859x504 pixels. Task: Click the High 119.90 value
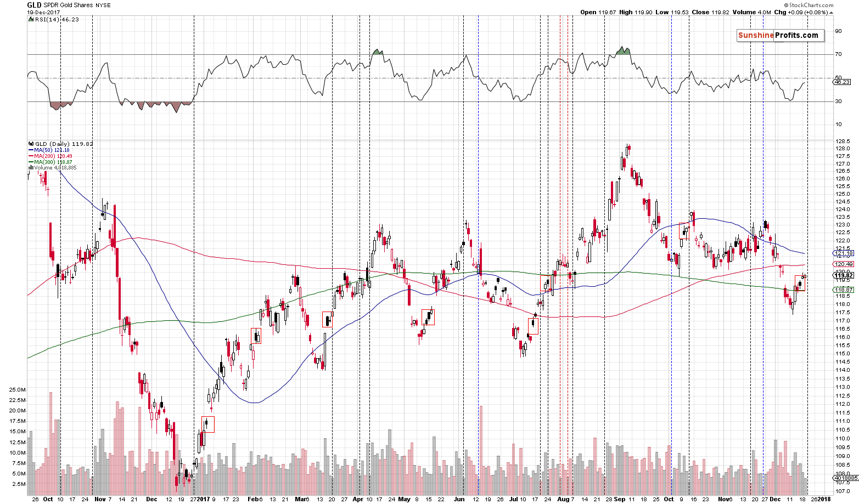636,12
